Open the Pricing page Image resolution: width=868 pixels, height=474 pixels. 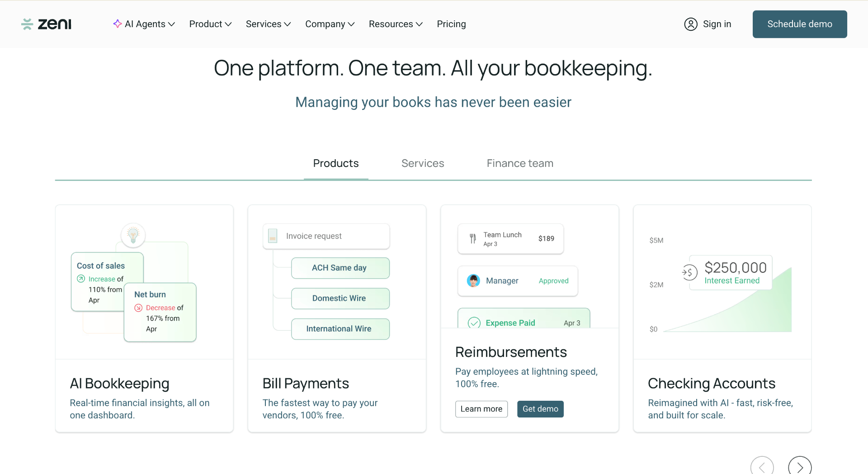coord(451,24)
